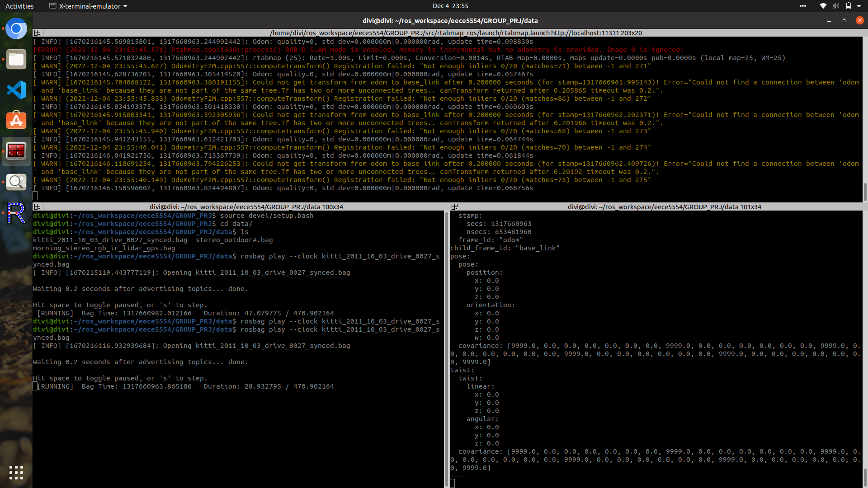This screenshot has height=488, width=868.
Task: Open Chromium browser from the dock
Action: (16, 29)
